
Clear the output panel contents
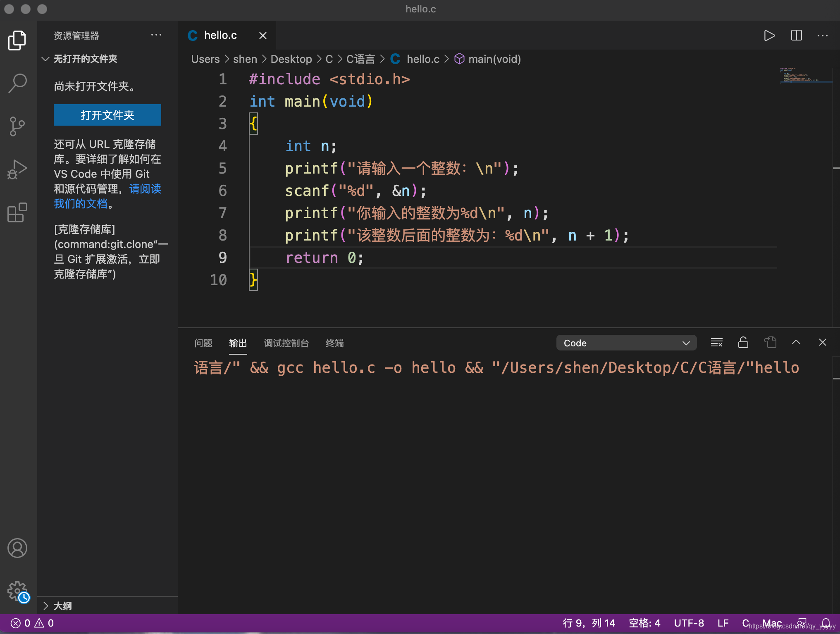coord(716,343)
